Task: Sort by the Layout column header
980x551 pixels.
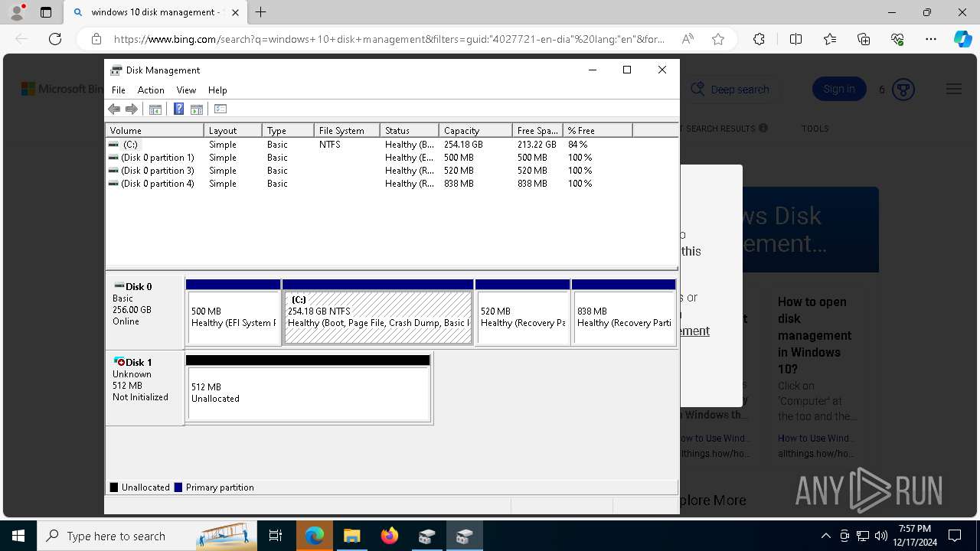Action: pos(233,131)
